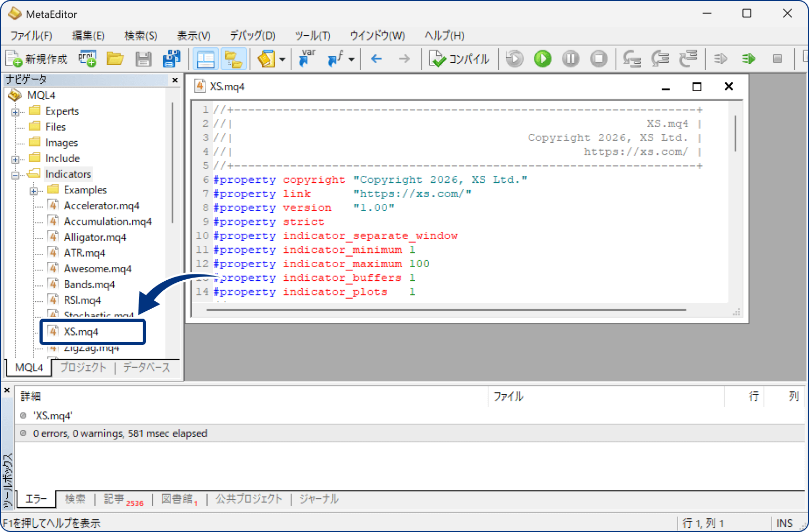Viewport: 809px width, 532px height.
Task: Click the Save file floppy disk icon
Action: click(143, 59)
